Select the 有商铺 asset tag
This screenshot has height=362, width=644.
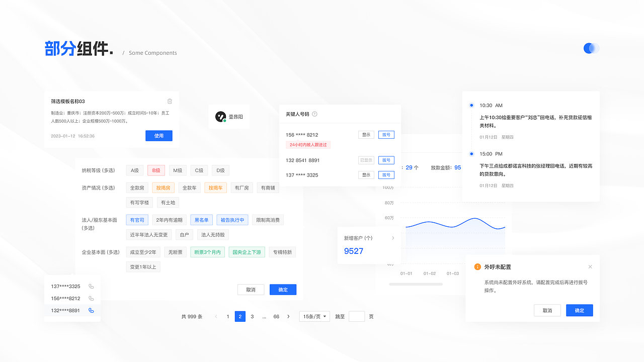pos(268,188)
